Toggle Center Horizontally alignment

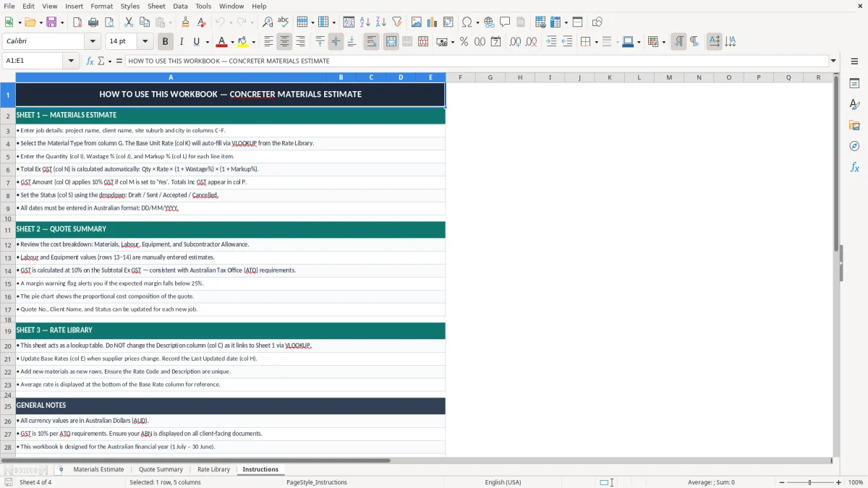(x=285, y=42)
